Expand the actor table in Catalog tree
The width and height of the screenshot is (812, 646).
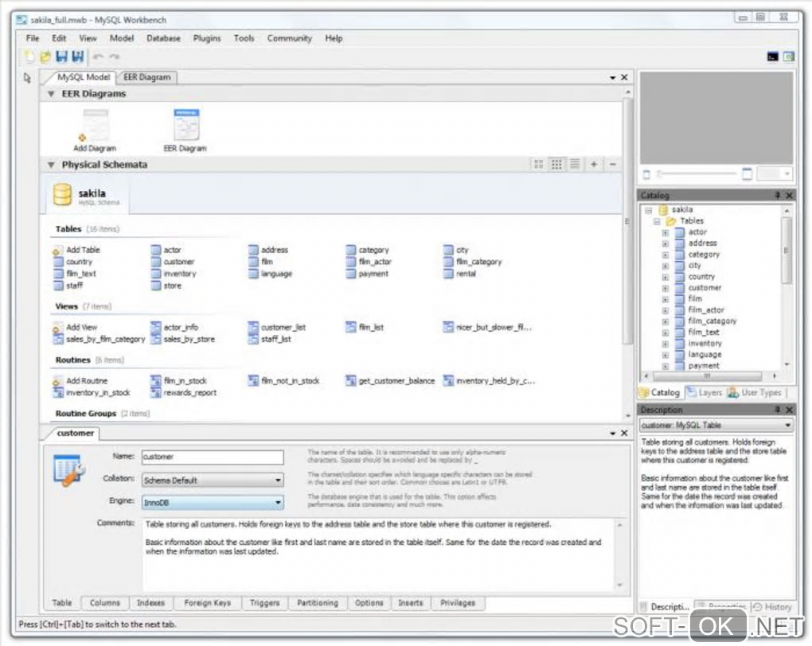[666, 232]
